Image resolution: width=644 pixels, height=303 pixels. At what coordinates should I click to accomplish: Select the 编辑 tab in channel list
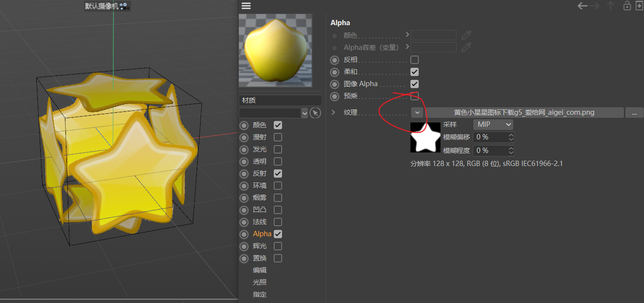(260, 270)
